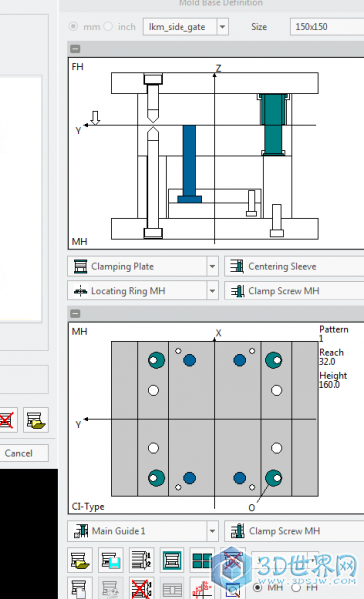364x599 pixels.
Task: Click the red-crossed delete plates icon
Action: [141, 589]
